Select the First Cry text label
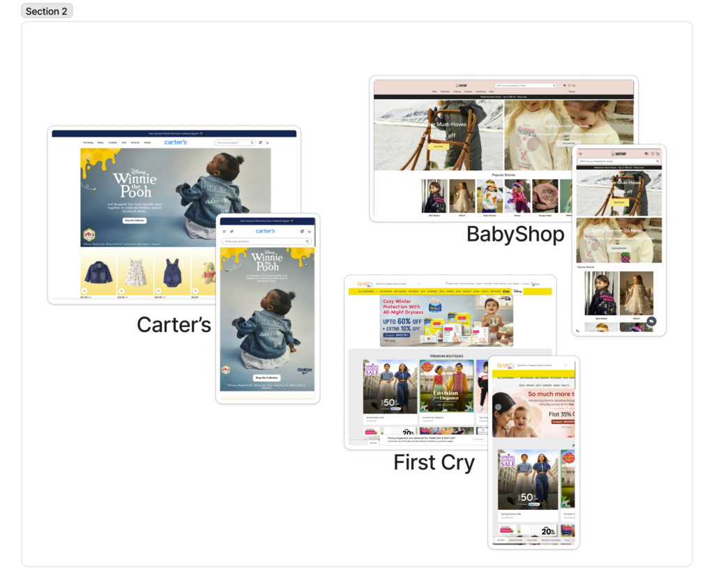This screenshot has width=714, height=588. tap(434, 462)
